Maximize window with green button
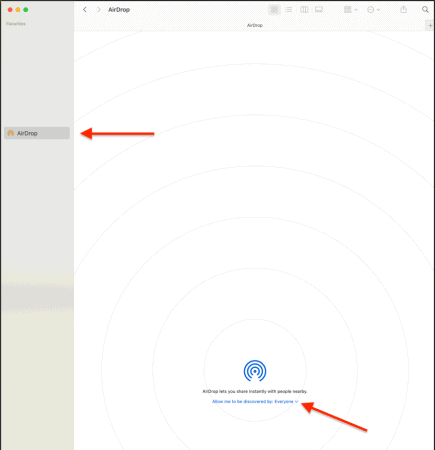The height and width of the screenshot is (450, 435). coord(26,10)
